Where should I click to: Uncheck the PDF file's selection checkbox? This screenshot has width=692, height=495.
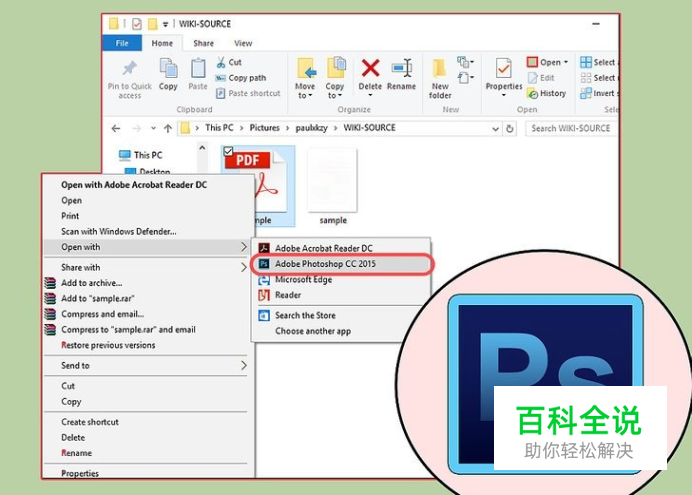pos(228,152)
